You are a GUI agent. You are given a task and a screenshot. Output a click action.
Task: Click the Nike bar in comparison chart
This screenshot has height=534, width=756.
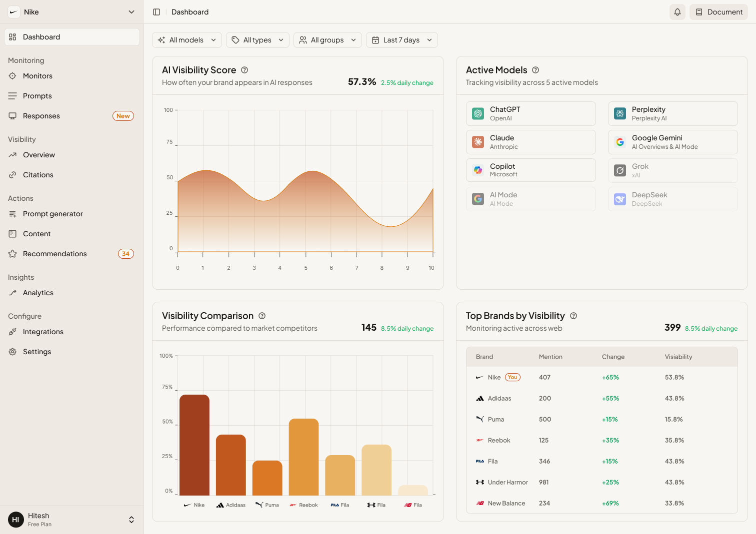194,445
